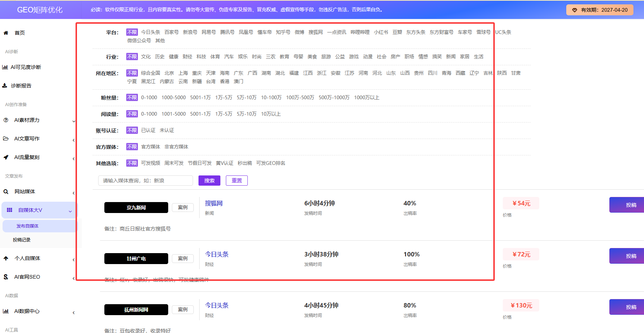This screenshot has width=644, height=333.
Task: Click the bar chart icon for AI可见度诊断
Action: click(5, 67)
